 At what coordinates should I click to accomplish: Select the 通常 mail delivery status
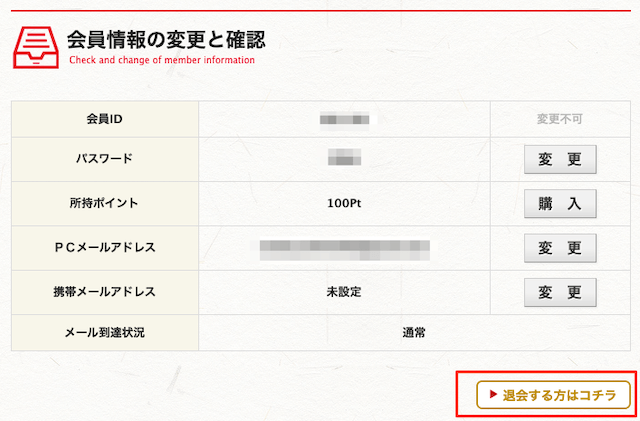tap(414, 333)
